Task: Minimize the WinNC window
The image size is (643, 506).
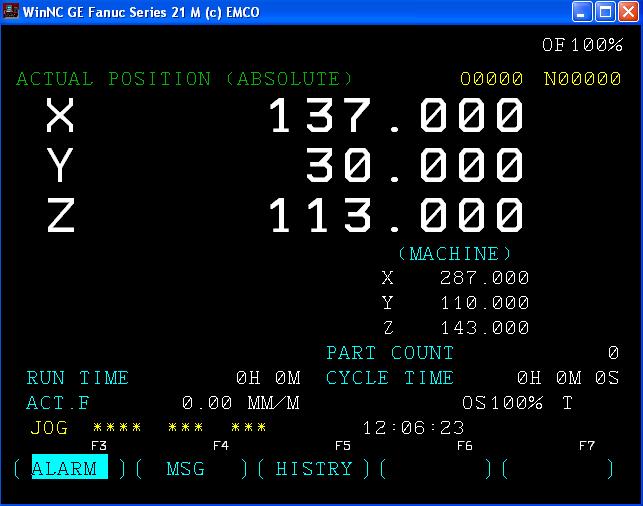Action: tap(582, 11)
